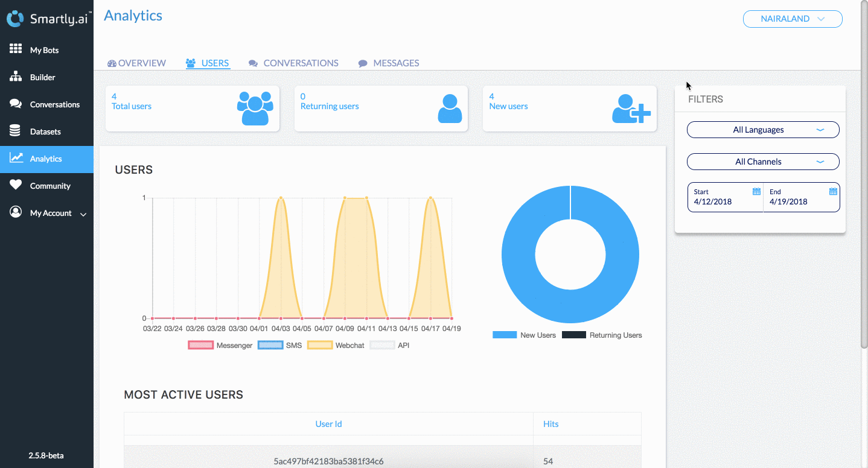
Task: Click the Conversations chat bubbles icon in sidebar
Action: [16, 104]
